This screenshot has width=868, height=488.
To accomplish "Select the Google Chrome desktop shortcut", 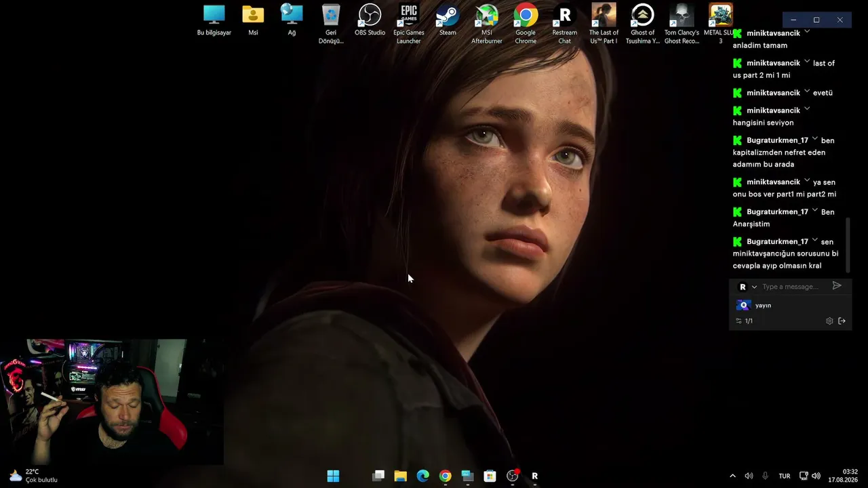I will click(x=526, y=24).
